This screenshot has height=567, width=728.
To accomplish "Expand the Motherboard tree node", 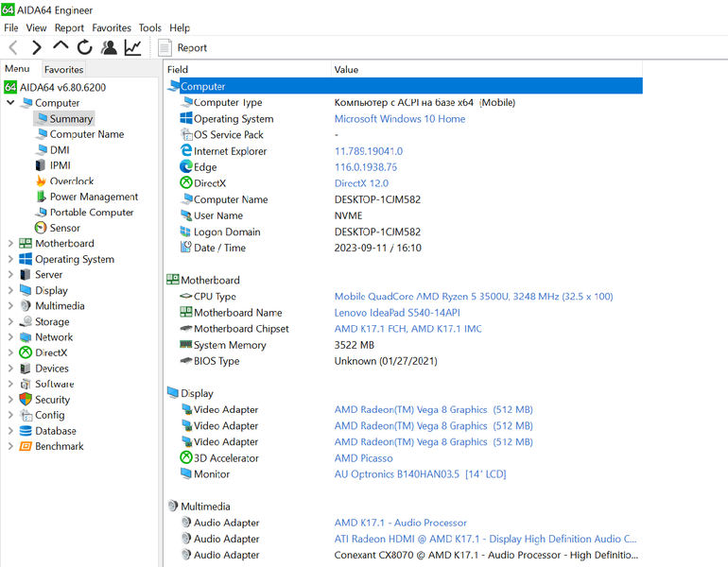I will click(10, 243).
